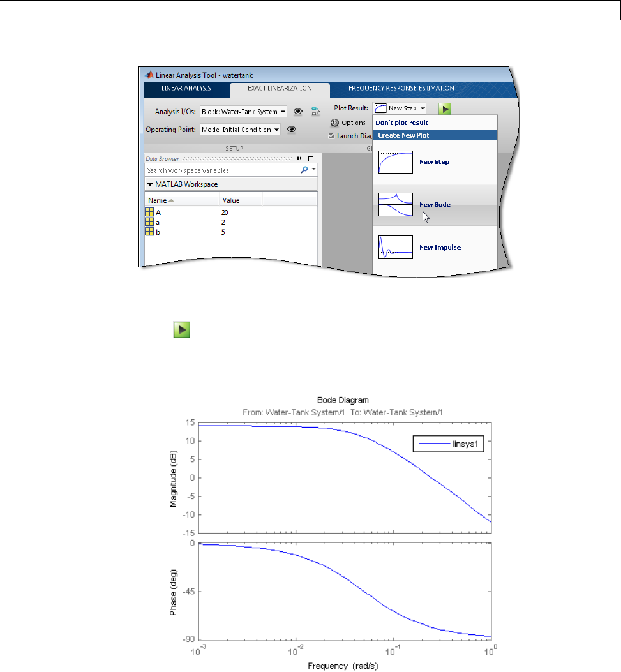Click the linsys1 legend entry

click(448, 444)
